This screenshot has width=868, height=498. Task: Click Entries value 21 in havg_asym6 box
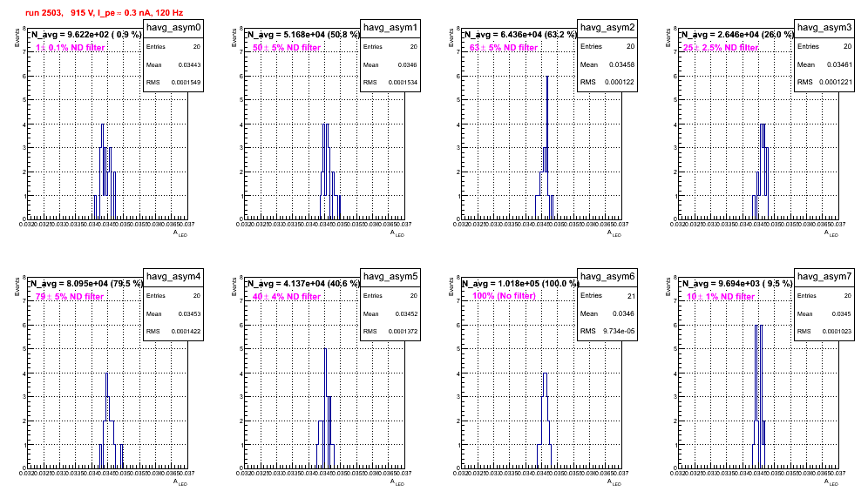[x=631, y=296]
